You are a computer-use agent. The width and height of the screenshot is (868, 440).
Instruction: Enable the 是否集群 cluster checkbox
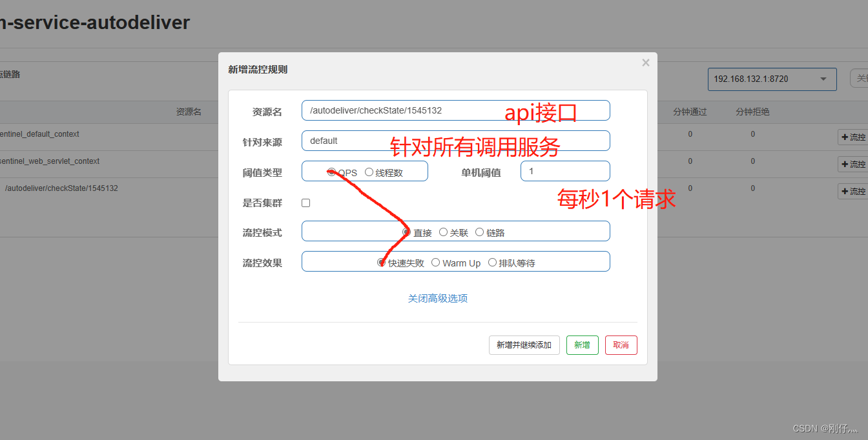(305, 203)
